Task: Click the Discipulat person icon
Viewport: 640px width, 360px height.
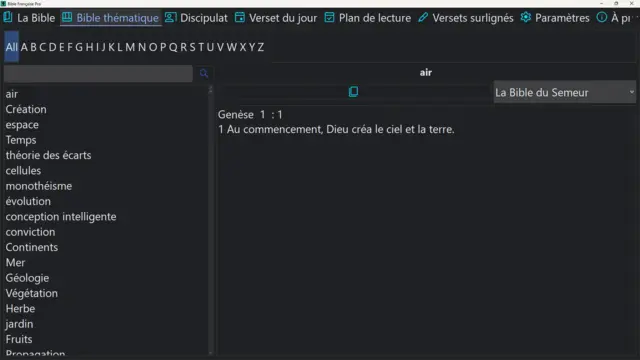Action: [171, 18]
